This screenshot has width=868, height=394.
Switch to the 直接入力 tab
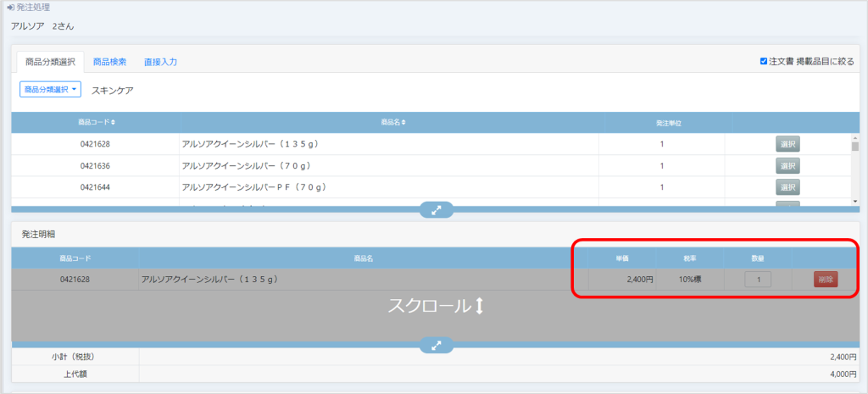click(x=160, y=62)
